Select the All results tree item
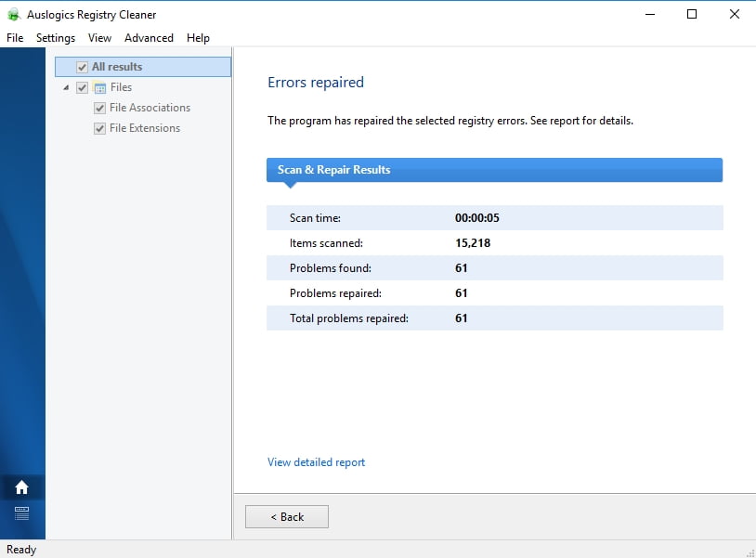The height and width of the screenshot is (558, 756). tap(119, 66)
